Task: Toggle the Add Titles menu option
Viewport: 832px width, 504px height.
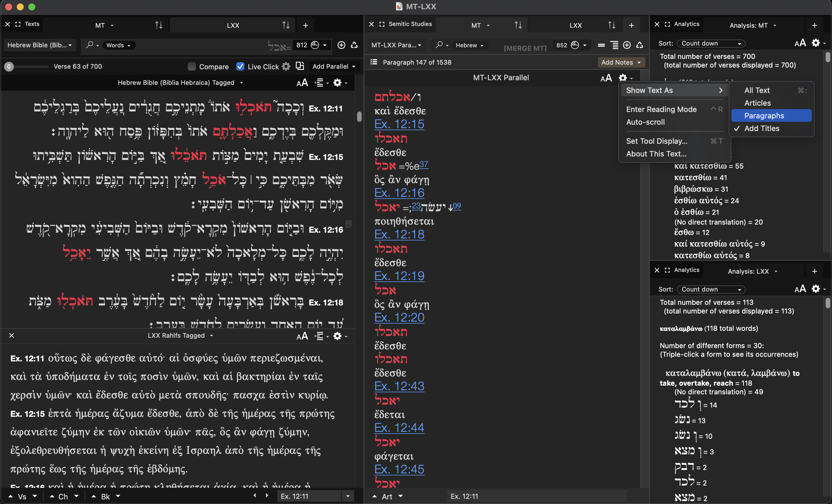Action: [762, 128]
